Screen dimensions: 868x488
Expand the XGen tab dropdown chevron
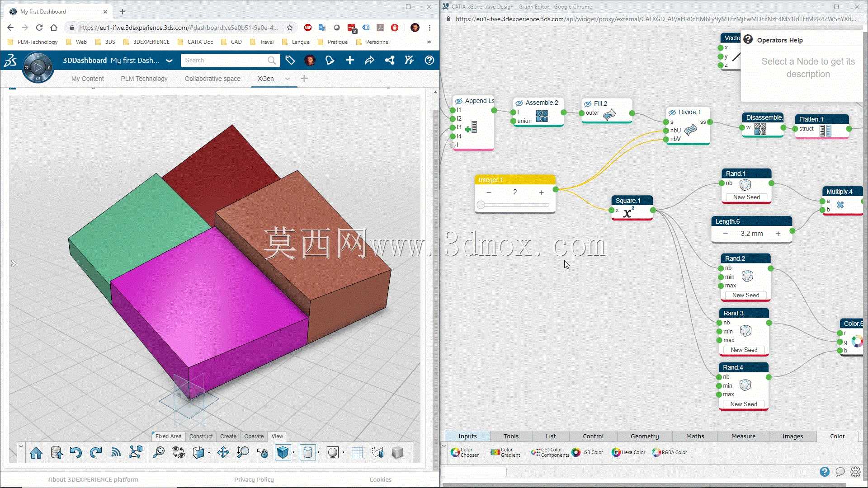[287, 79]
